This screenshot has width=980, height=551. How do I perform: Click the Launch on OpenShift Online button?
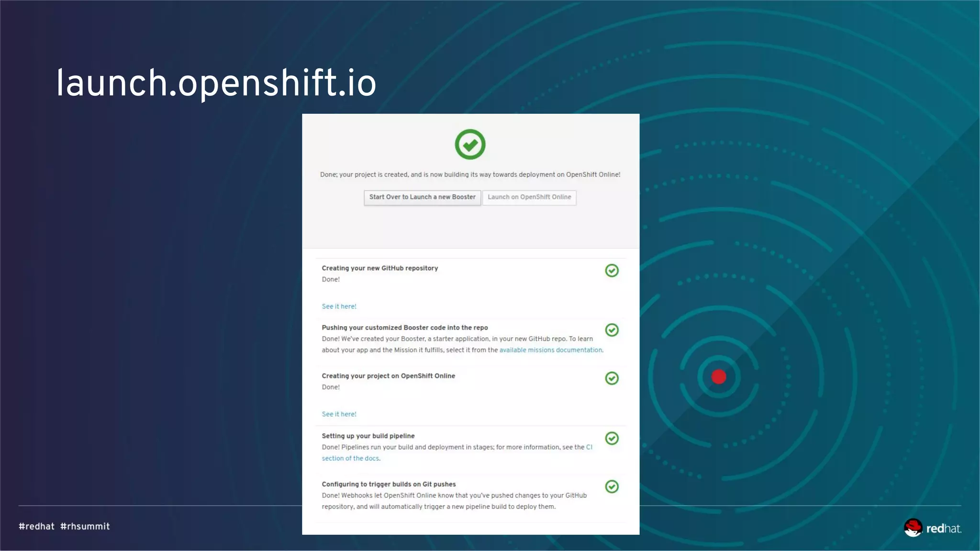pyautogui.click(x=529, y=198)
